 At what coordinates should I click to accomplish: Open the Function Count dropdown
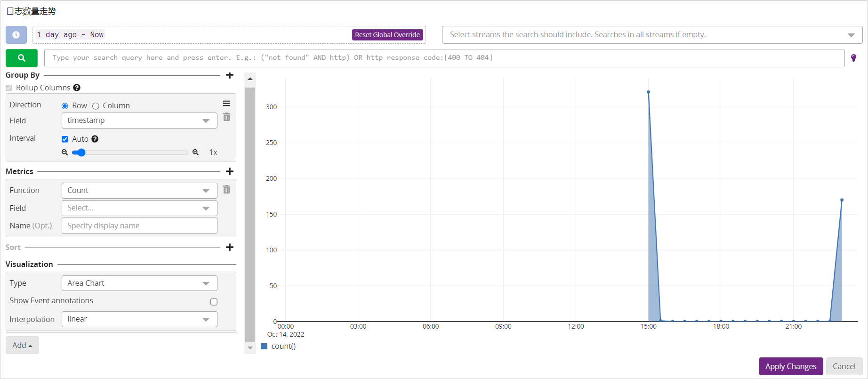[139, 191]
